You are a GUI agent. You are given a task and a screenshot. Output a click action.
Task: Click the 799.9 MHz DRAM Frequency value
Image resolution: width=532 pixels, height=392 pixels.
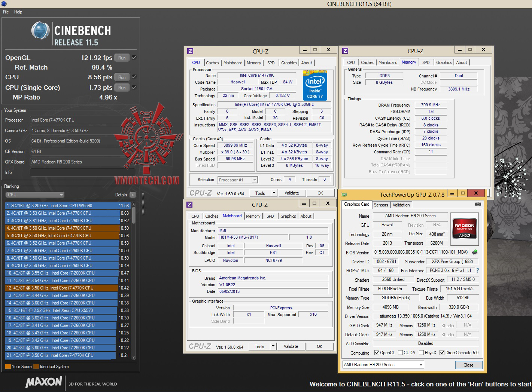pos(431,105)
